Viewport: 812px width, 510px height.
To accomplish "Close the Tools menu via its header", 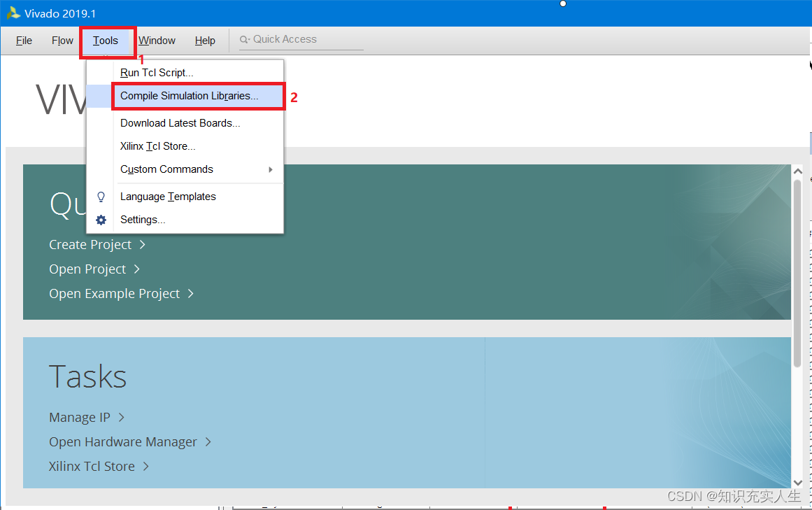I will click(106, 41).
